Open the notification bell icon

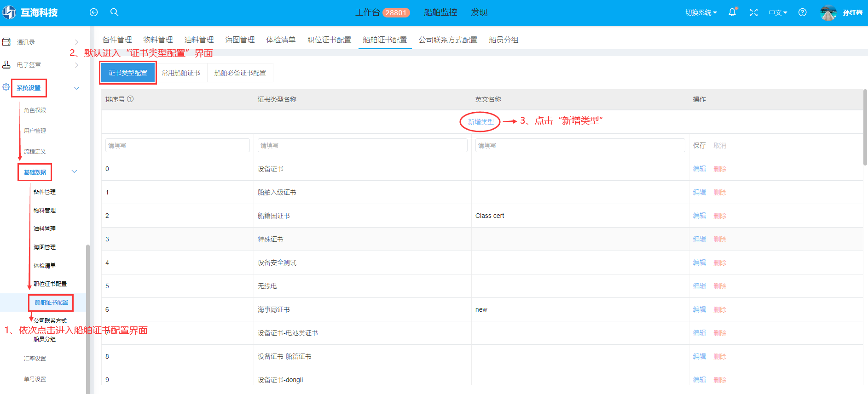click(732, 12)
